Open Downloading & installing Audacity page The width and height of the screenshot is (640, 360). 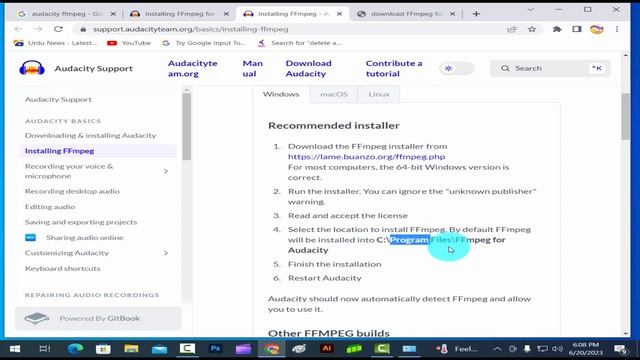(x=91, y=135)
